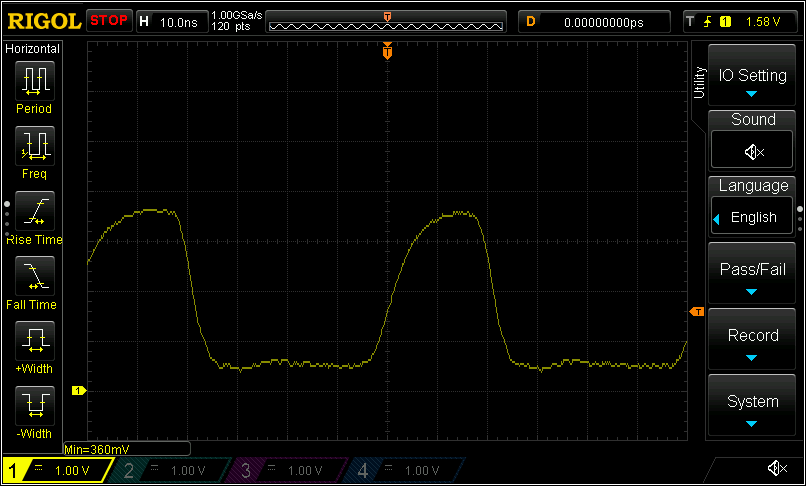The image size is (806, 486).
Task: Click the muted speaker icon under Sound
Action: pos(752,151)
